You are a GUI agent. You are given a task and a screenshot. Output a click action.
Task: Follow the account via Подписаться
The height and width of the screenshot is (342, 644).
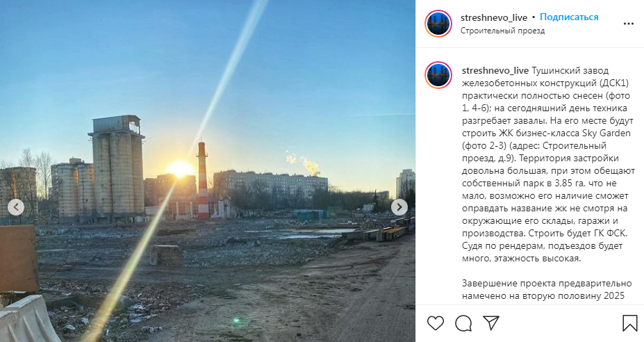click(569, 17)
